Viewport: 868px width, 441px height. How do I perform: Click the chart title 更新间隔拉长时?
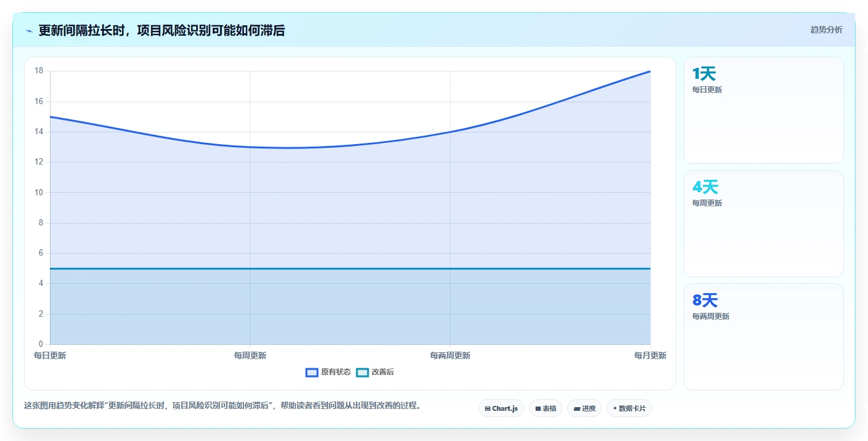pos(162,31)
